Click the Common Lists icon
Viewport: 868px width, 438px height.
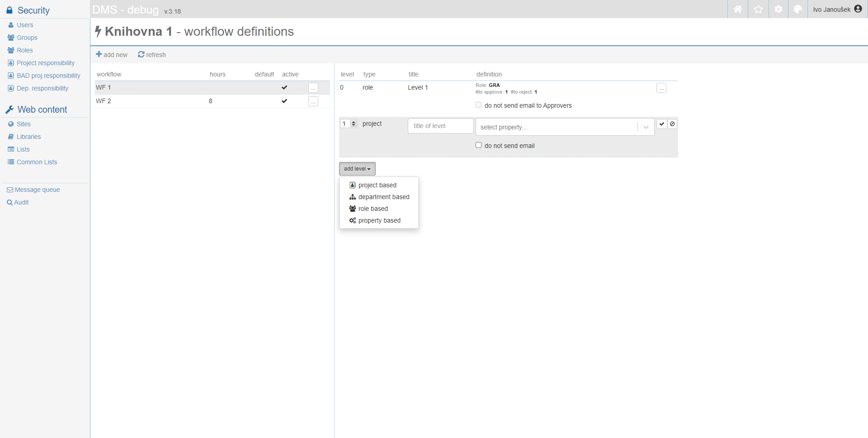[x=11, y=162]
